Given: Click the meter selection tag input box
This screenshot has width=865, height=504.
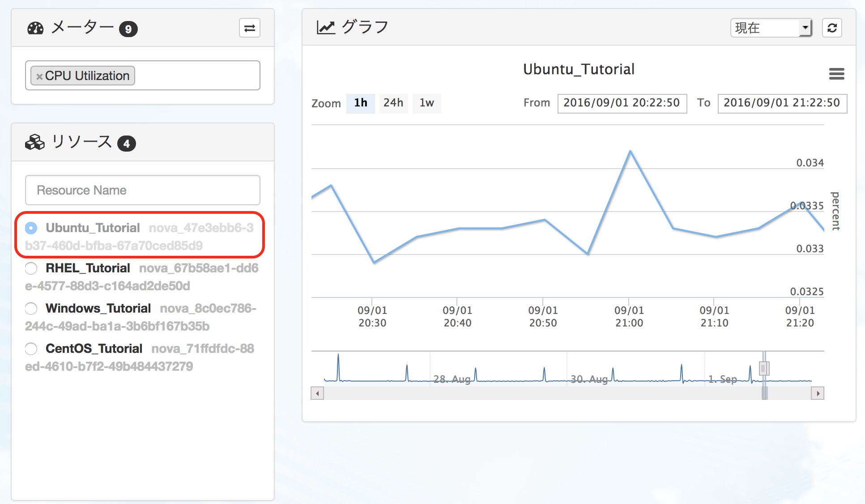Looking at the screenshot, I should pyautogui.click(x=143, y=76).
